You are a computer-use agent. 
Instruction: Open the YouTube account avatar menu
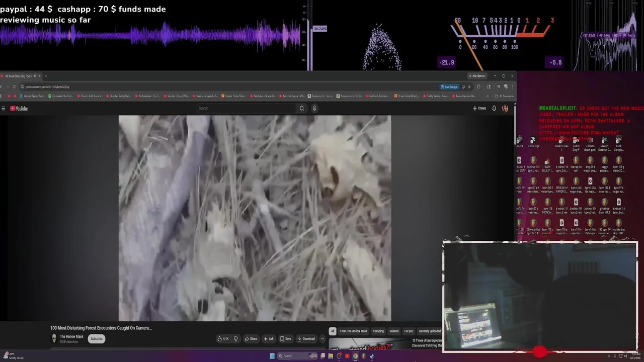coord(505,108)
